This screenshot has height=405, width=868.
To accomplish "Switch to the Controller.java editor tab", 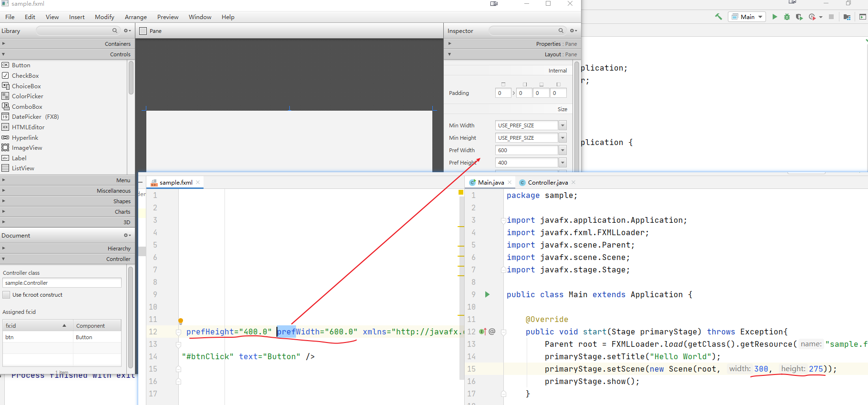I will coord(547,183).
